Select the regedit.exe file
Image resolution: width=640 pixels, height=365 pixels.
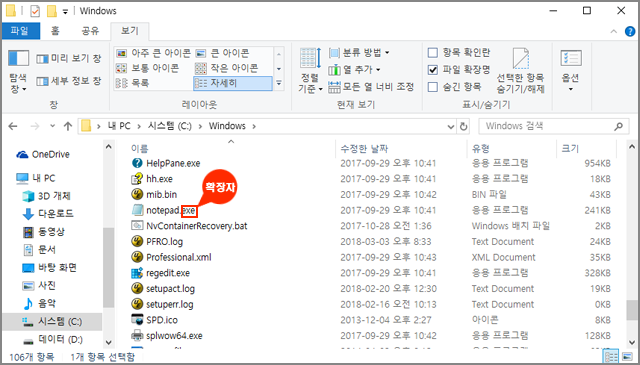160,273
